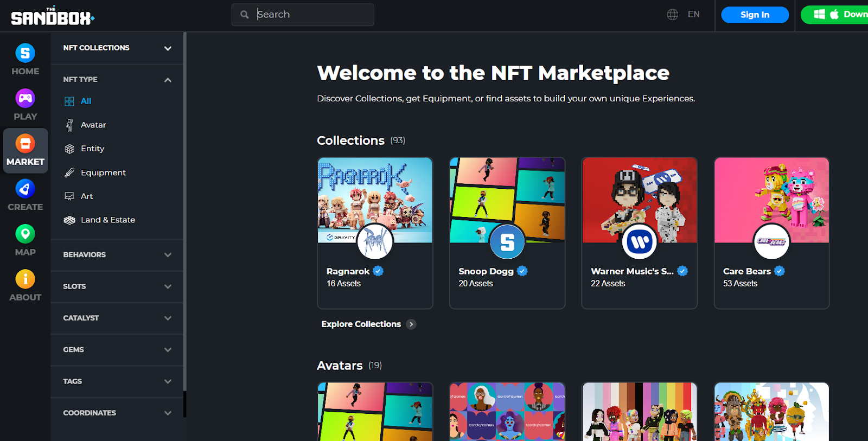Open the Home section icon
Viewport: 868px width, 441px height.
click(25, 53)
